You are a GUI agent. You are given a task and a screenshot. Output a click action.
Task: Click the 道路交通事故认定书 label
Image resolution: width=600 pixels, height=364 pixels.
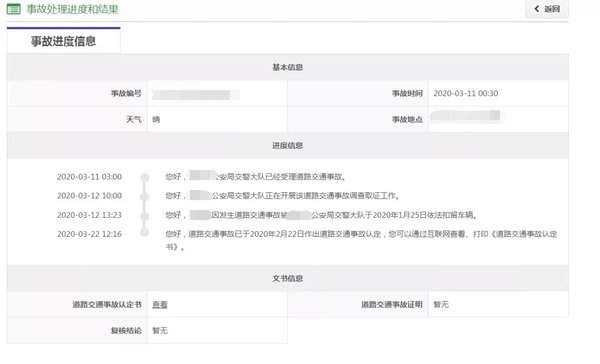pos(107,305)
